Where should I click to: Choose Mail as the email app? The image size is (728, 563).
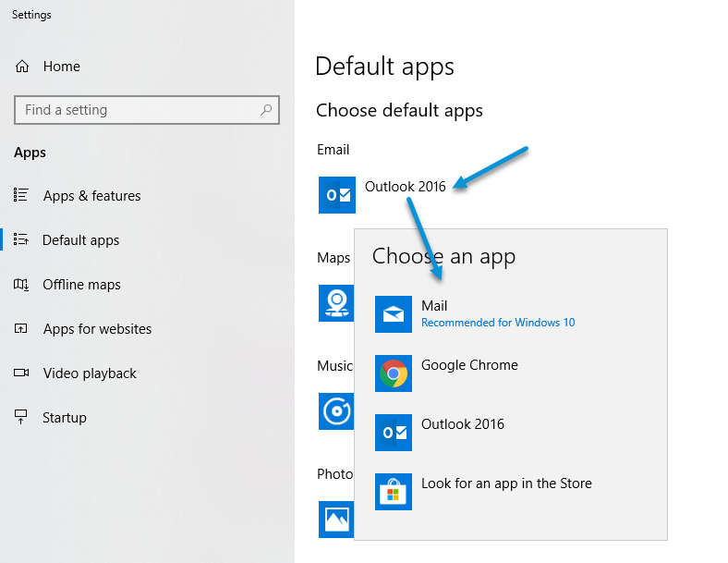click(511, 314)
